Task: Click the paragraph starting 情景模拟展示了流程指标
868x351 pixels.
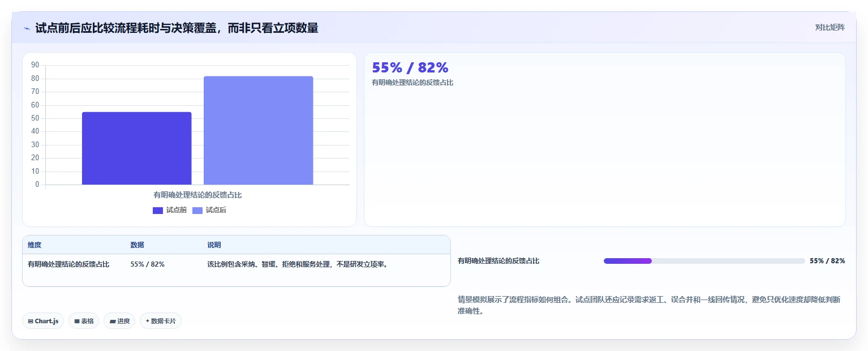Action: pyautogui.click(x=649, y=305)
